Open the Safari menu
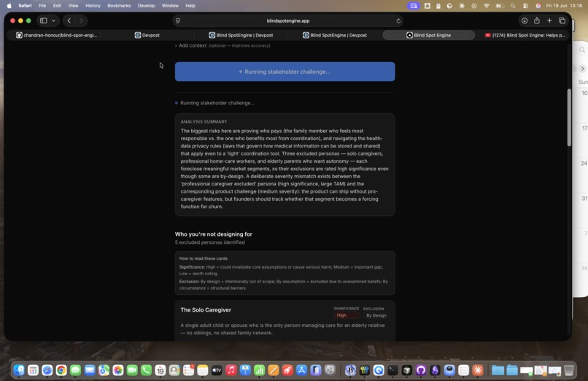This screenshot has width=588, height=381. (x=25, y=6)
